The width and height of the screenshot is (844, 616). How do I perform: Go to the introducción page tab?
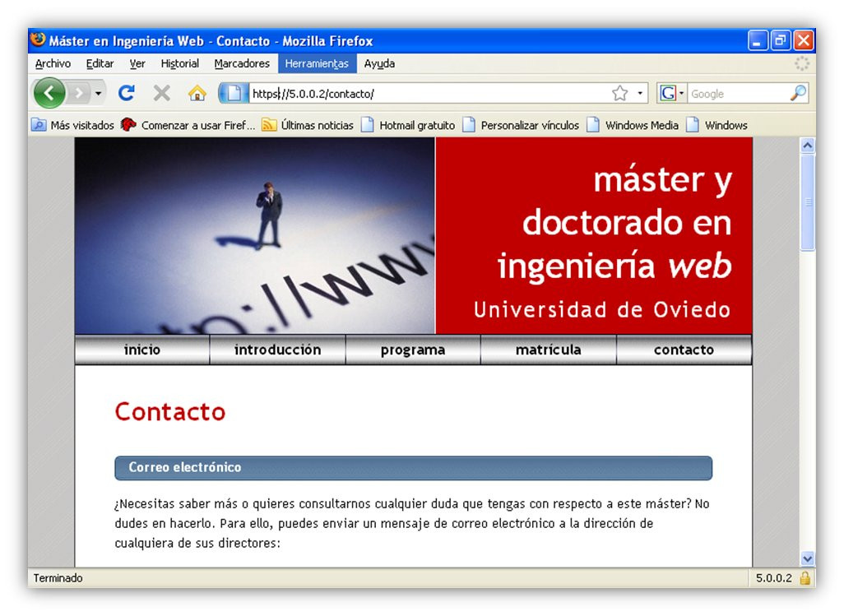click(277, 350)
